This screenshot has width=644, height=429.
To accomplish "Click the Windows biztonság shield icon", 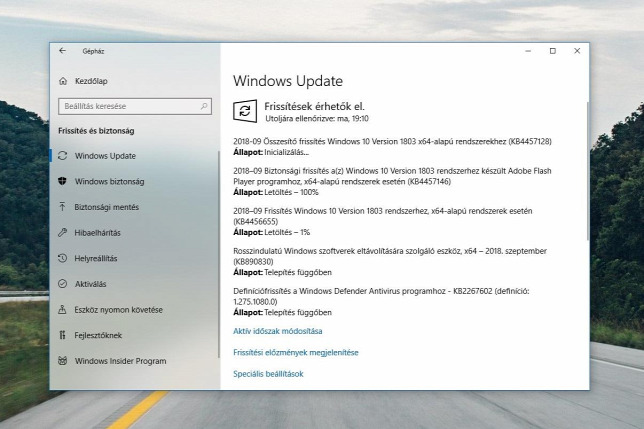I will 62,181.
